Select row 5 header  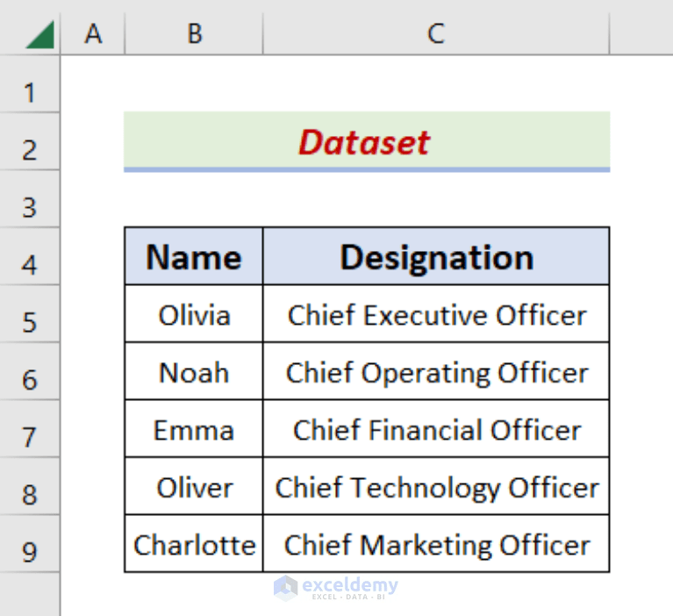pos(30,314)
